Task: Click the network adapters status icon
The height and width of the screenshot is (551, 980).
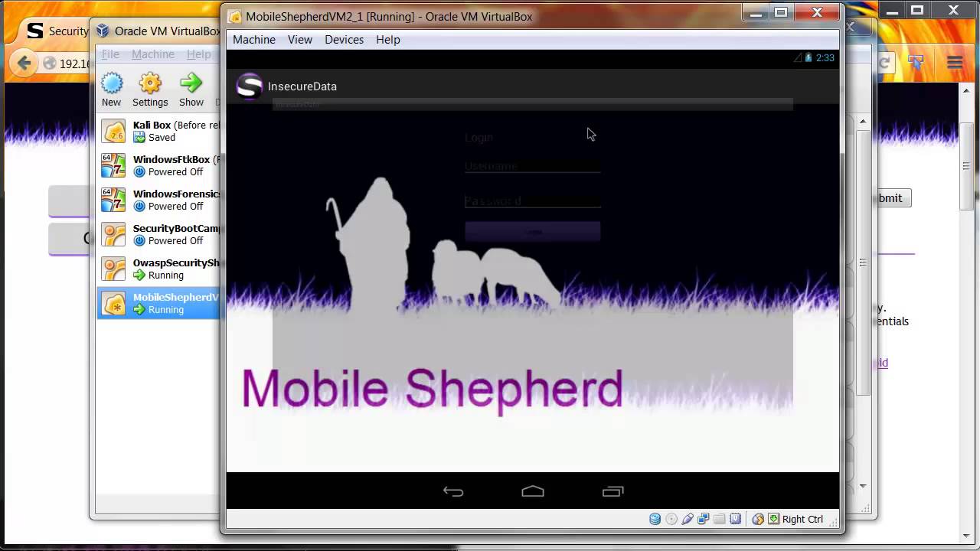Action: 704,519
